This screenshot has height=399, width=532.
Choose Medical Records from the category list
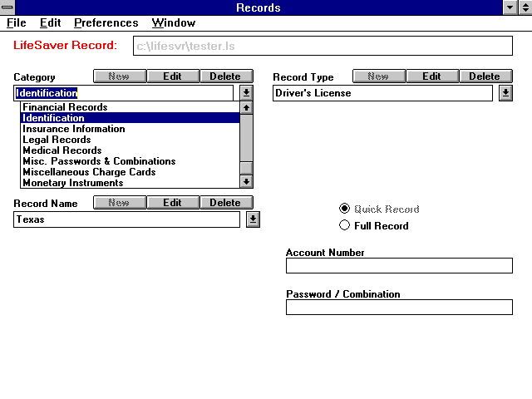pos(62,150)
